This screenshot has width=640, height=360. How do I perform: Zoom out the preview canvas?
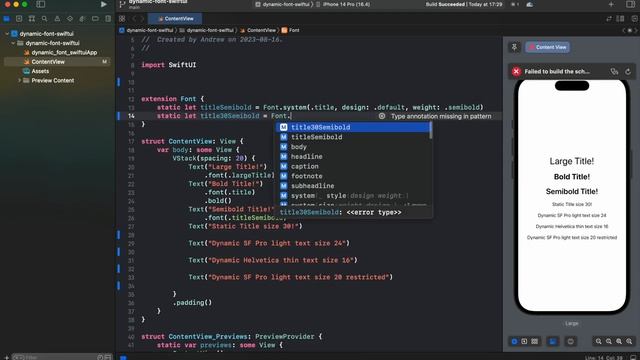coord(598,341)
